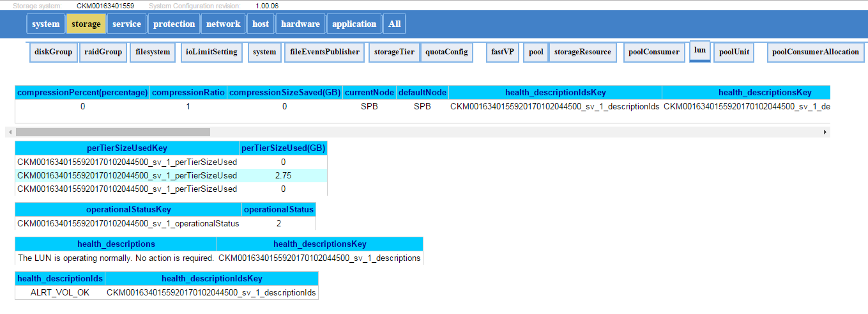Click the left arrow of horizontal scrollbar

coord(10,132)
